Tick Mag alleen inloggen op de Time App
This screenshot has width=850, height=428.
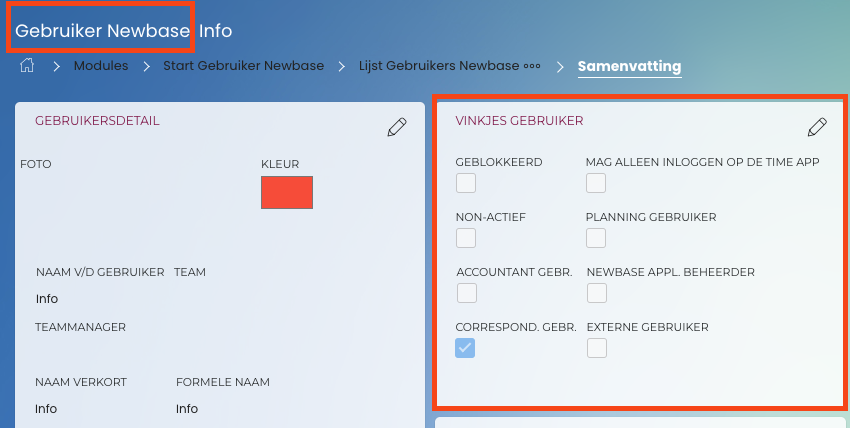596,183
